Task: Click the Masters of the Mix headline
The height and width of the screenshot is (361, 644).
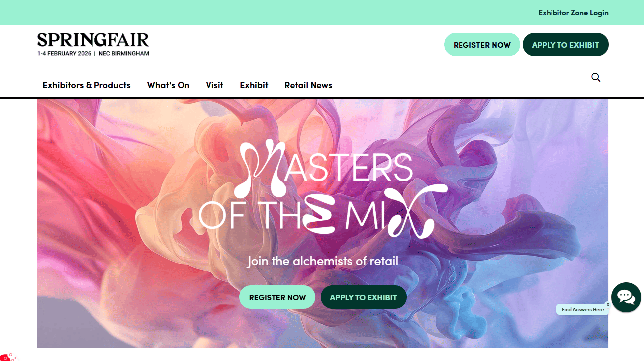Action: [x=323, y=189]
